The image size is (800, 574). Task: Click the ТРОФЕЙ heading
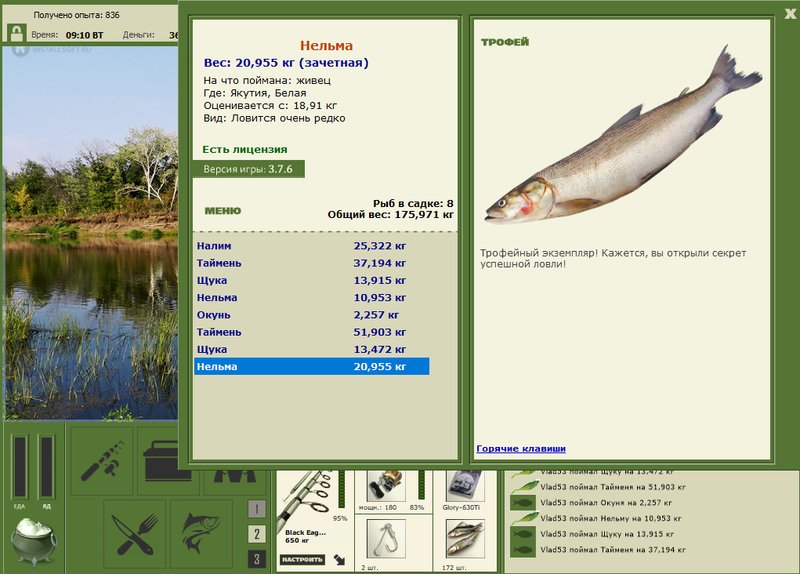tap(505, 42)
